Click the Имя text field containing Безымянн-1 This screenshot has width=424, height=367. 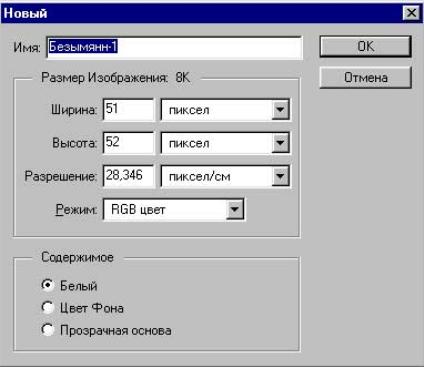(x=174, y=47)
